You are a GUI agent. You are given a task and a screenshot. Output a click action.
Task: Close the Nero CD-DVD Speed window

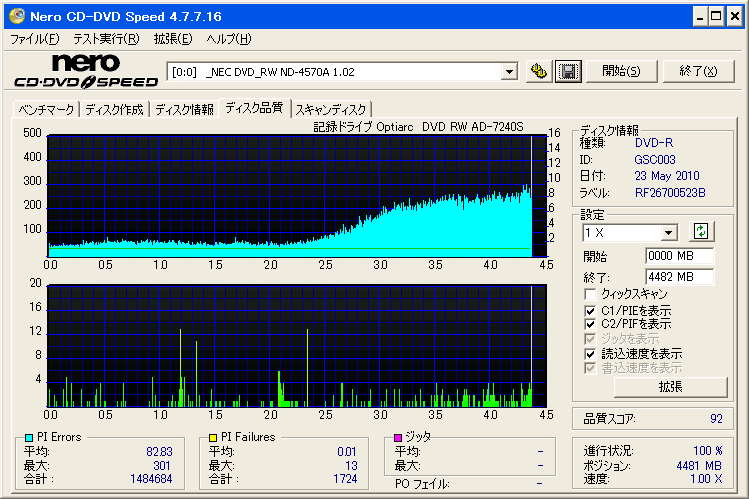[735, 17]
